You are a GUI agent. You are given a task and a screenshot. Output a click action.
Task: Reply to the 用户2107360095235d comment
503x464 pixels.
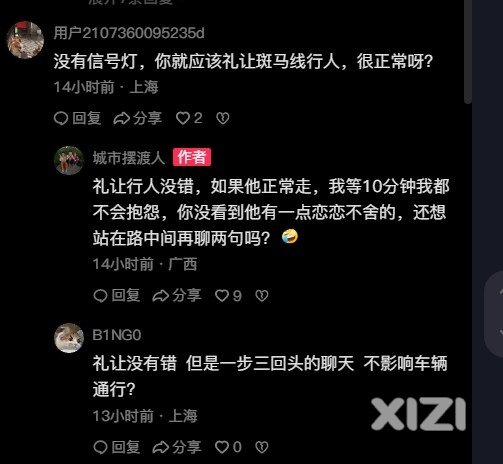point(77,118)
